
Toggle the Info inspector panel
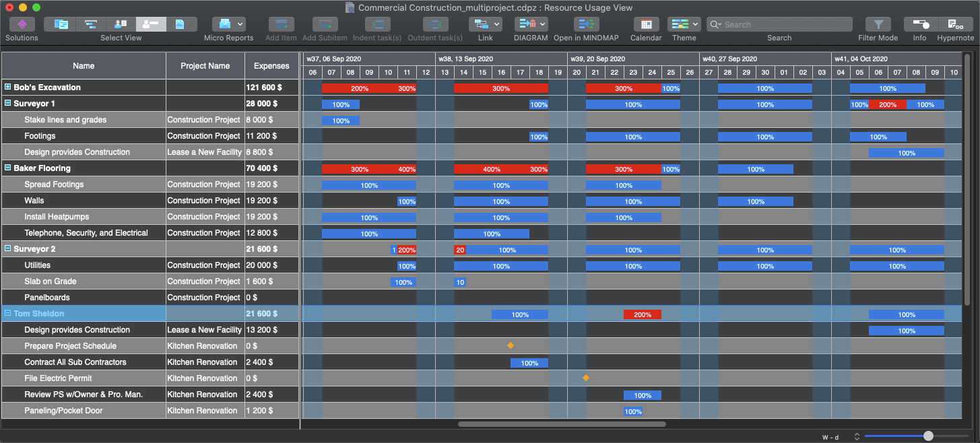point(919,25)
